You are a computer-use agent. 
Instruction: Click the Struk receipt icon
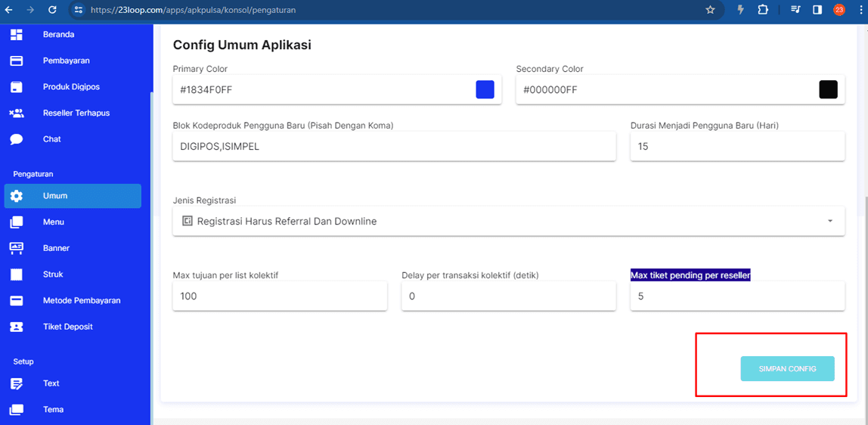pyautogui.click(x=17, y=275)
